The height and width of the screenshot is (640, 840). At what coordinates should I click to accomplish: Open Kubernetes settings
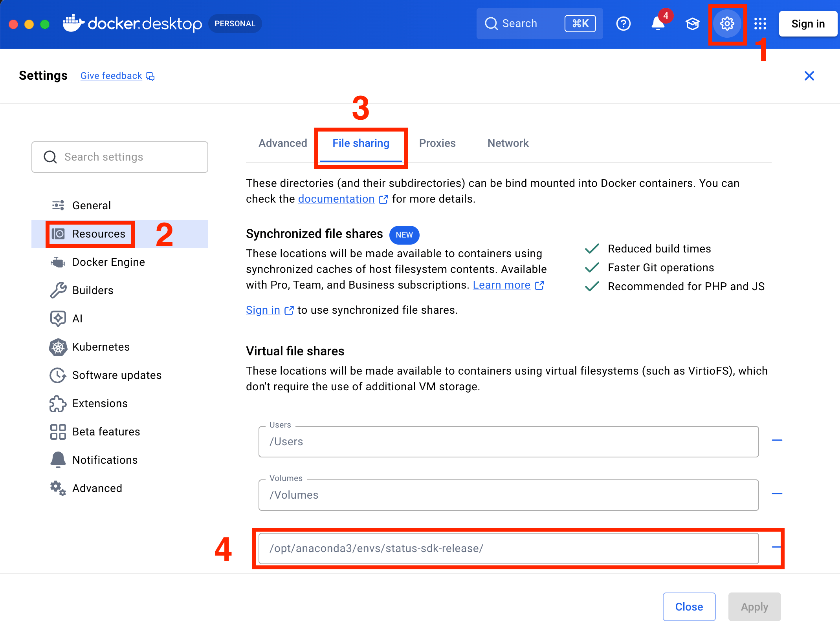pyautogui.click(x=119, y=347)
